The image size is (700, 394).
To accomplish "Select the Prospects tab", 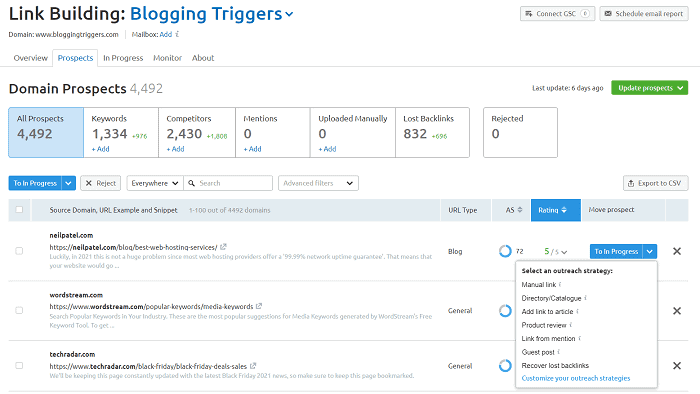I will click(x=75, y=58).
